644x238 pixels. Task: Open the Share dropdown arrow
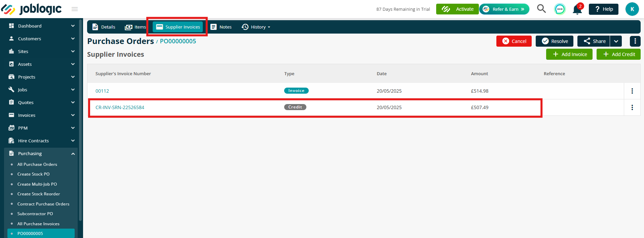click(x=616, y=41)
